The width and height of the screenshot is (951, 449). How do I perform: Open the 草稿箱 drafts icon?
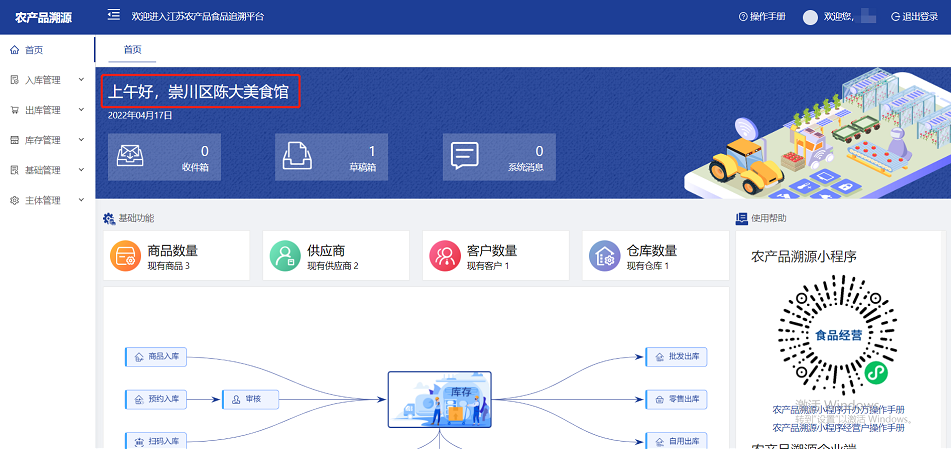pos(298,157)
